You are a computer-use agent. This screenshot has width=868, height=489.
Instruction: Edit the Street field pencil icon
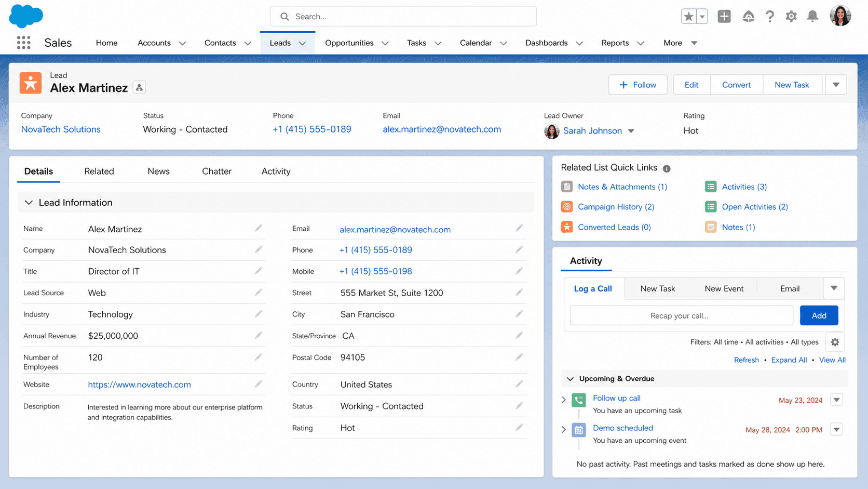point(519,293)
